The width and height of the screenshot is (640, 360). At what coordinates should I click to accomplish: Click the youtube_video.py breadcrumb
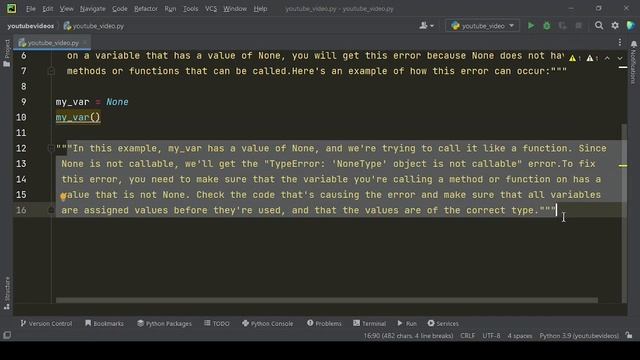click(x=94, y=26)
